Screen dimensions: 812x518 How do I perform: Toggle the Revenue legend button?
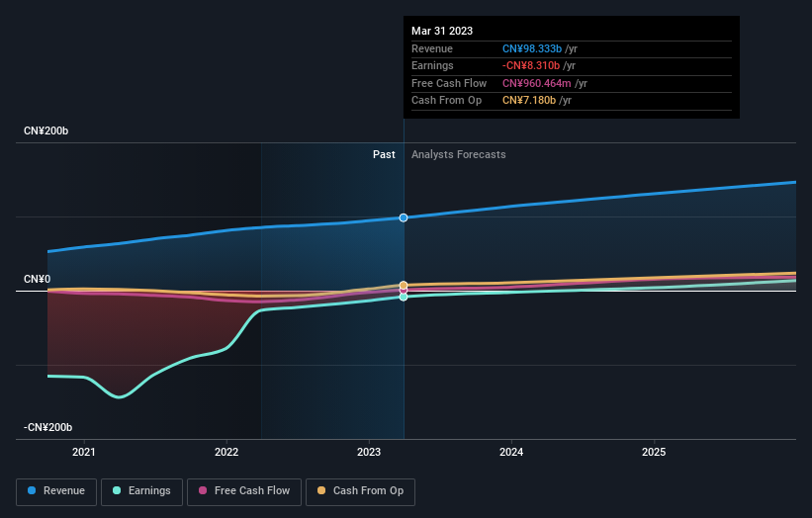coord(56,491)
